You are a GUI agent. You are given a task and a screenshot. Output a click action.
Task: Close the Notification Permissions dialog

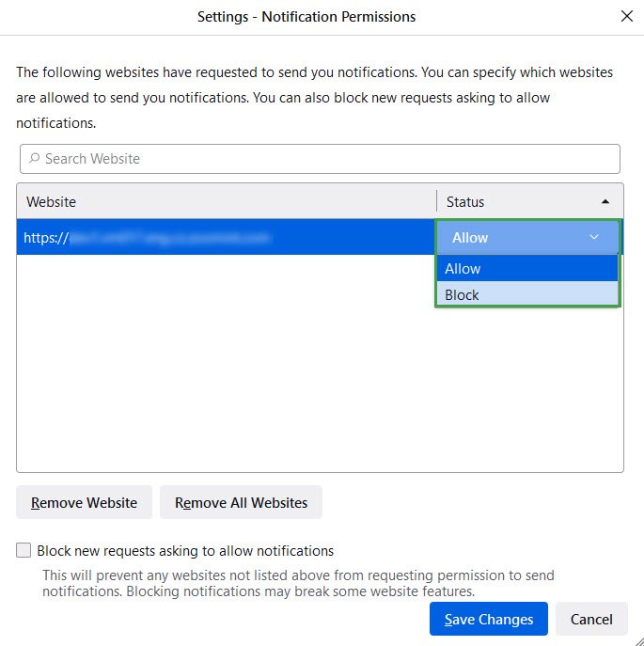point(627,16)
